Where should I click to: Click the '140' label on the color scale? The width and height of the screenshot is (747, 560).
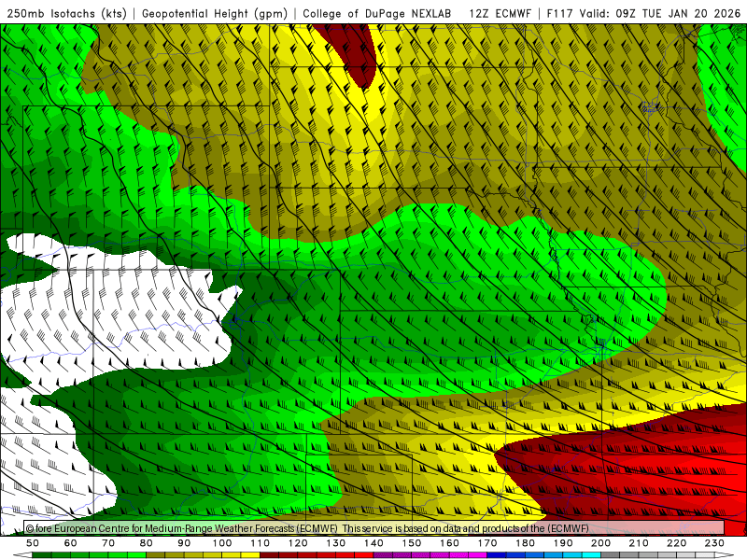point(374,543)
